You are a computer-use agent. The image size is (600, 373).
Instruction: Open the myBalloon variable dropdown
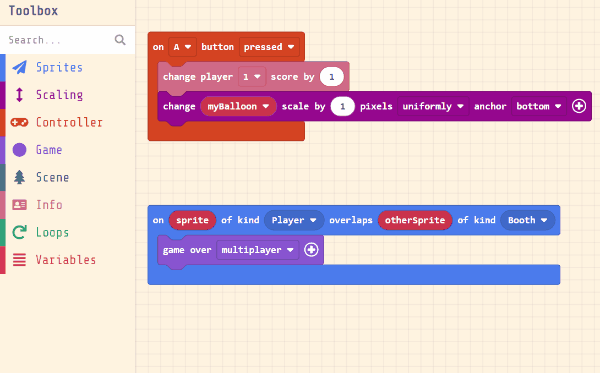click(238, 106)
